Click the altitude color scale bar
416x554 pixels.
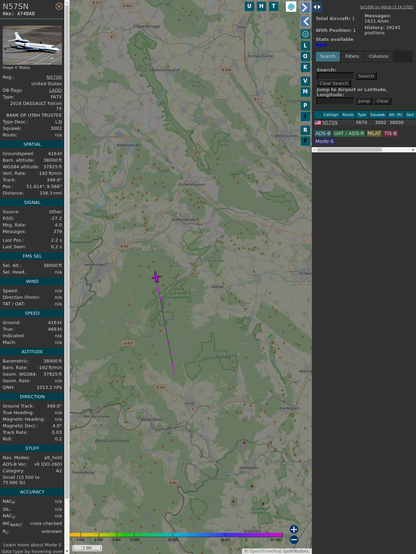176,535
